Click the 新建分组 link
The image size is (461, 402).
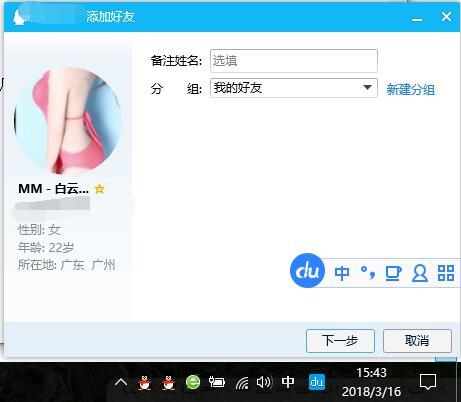pyautogui.click(x=410, y=89)
